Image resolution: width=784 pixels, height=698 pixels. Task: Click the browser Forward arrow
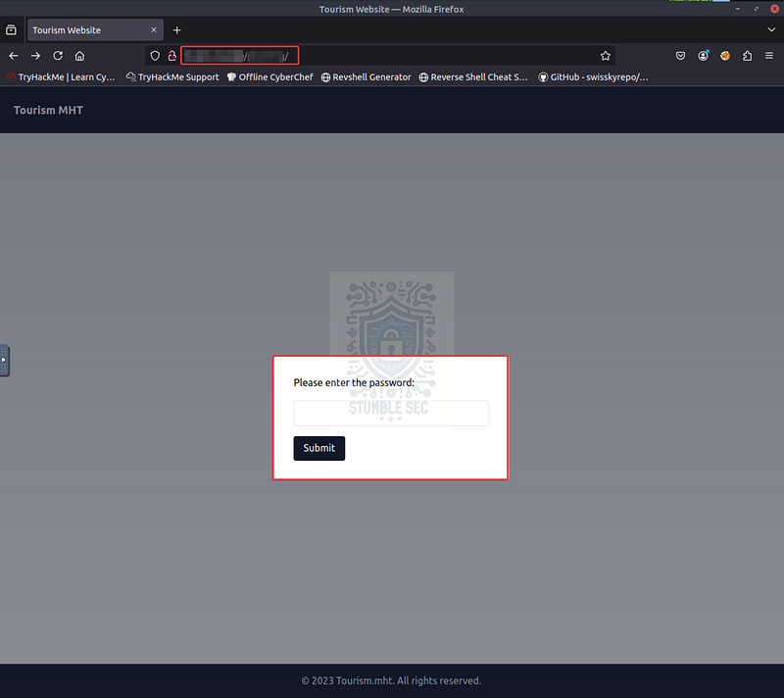coord(35,56)
